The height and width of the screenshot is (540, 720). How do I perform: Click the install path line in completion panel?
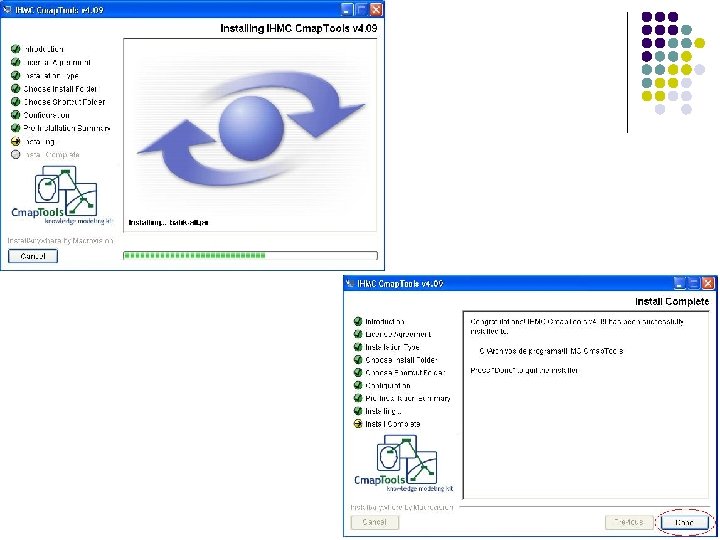(x=551, y=351)
